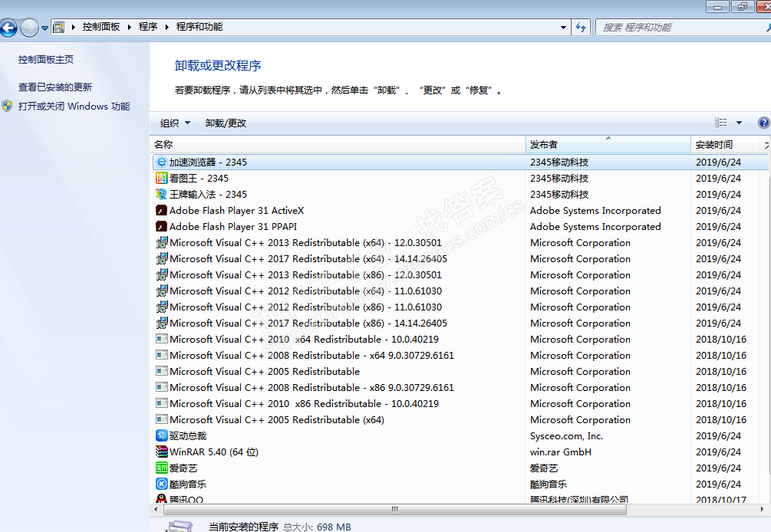Click icon of Visual C++ 2013 (x86) 12.0.30501
This screenshot has height=532, width=771.
click(162, 275)
